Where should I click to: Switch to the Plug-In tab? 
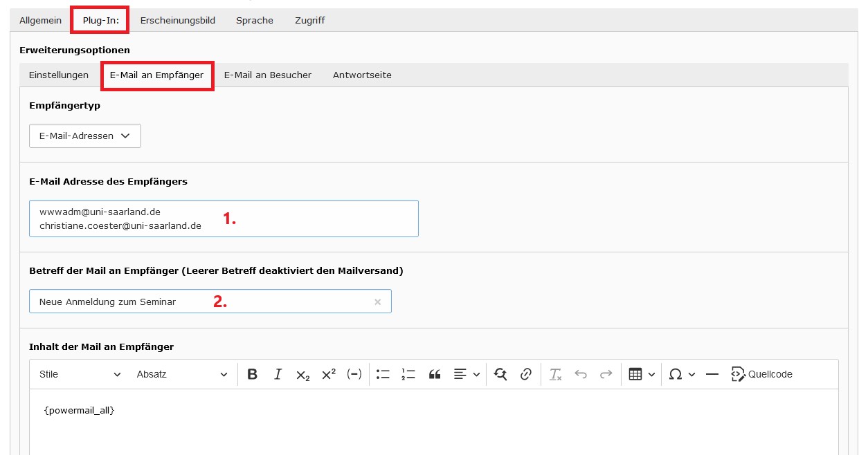[100, 20]
